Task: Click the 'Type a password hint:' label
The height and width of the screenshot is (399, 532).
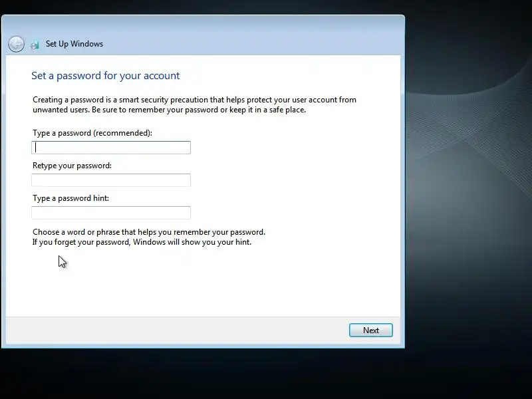Action: coord(70,198)
